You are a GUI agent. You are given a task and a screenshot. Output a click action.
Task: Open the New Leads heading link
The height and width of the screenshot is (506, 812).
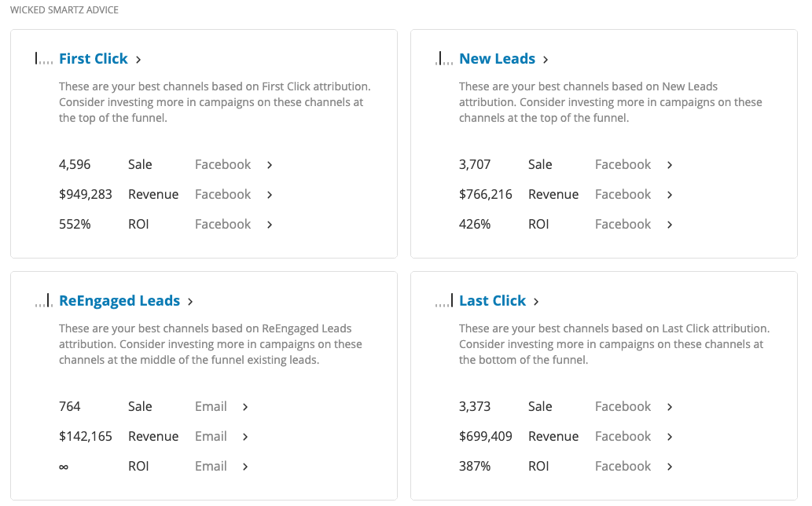pos(497,58)
